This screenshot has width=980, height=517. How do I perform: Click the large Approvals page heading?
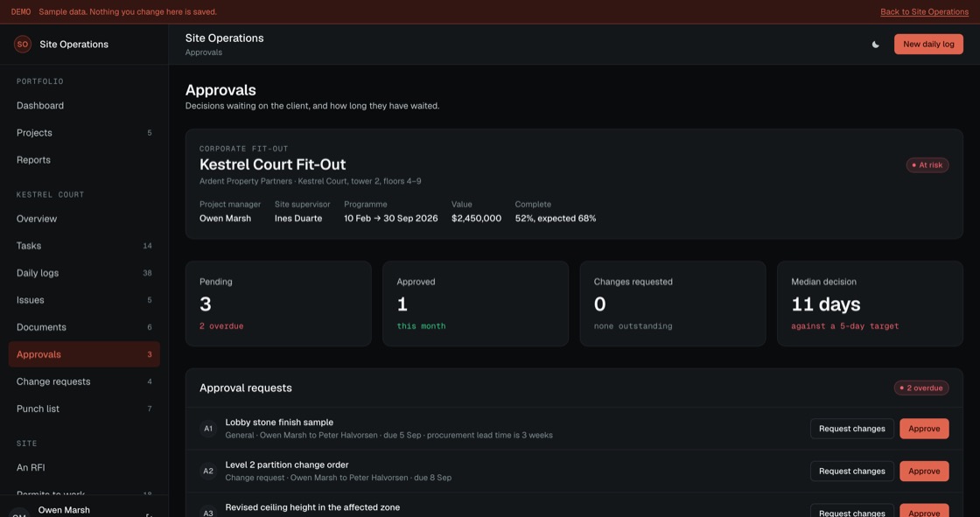pos(220,90)
